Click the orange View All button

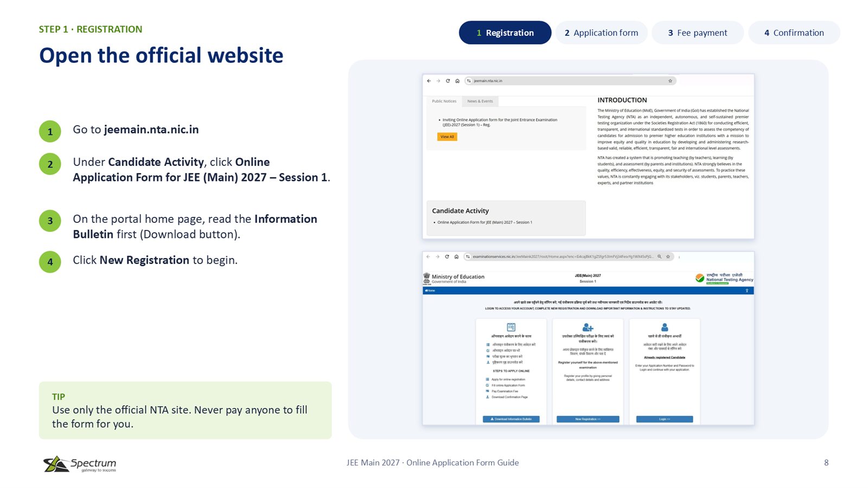(x=447, y=137)
